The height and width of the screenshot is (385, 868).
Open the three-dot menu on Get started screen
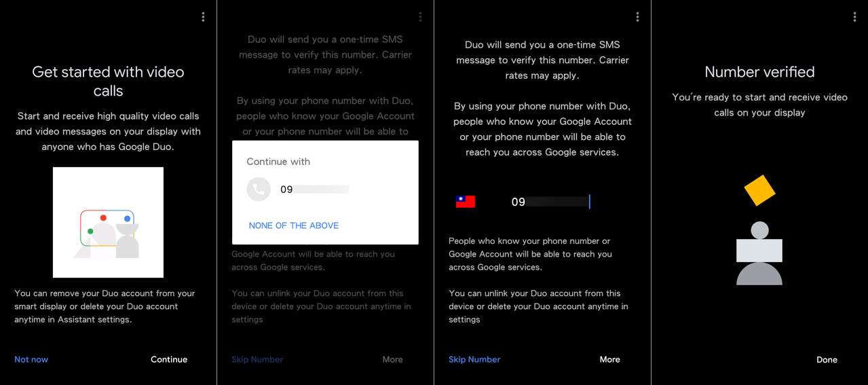(203, 17)
